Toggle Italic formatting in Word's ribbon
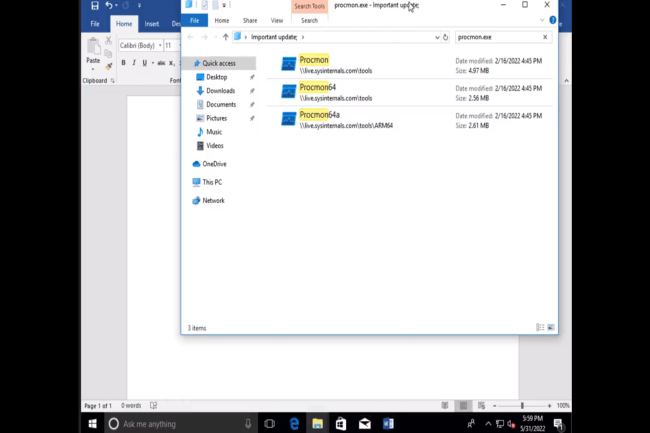This screenshot has width=650, height=433. click(x=134, y=63)
